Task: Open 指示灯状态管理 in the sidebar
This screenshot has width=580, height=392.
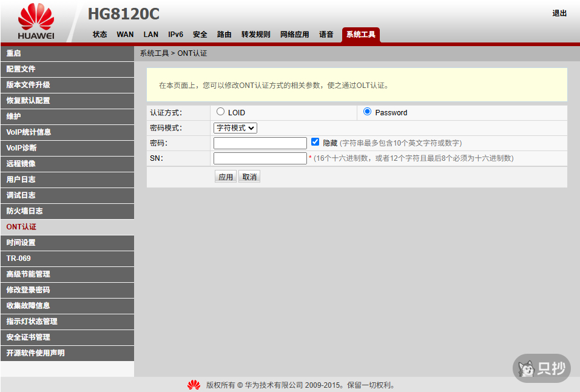Action: 67,322
